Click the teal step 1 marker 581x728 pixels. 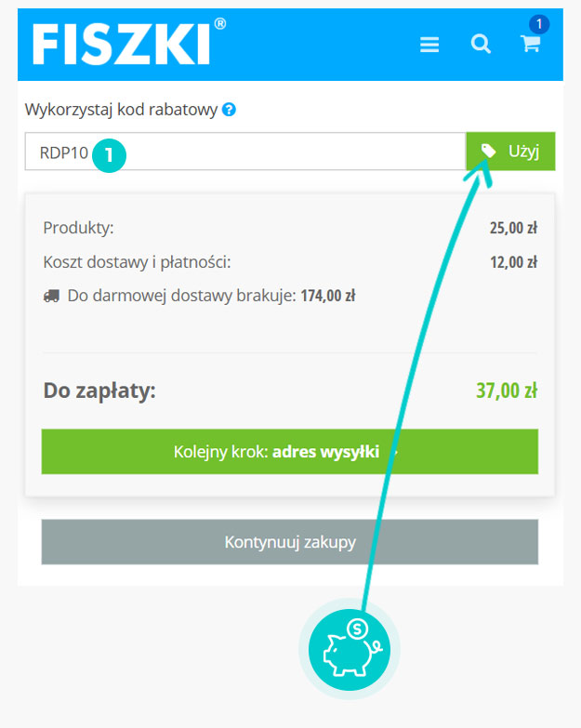pos(109,155)
